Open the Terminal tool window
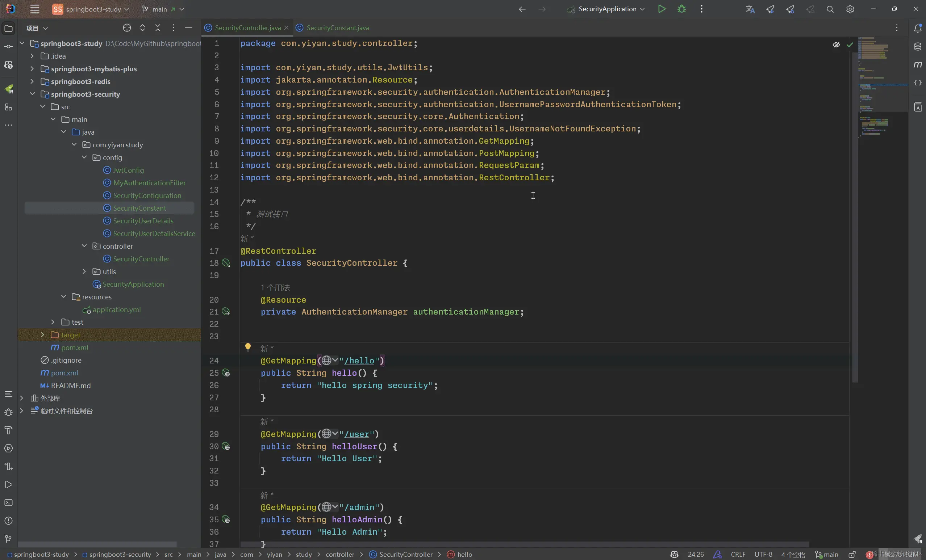The image size is (926, 560). pos(9,503)
